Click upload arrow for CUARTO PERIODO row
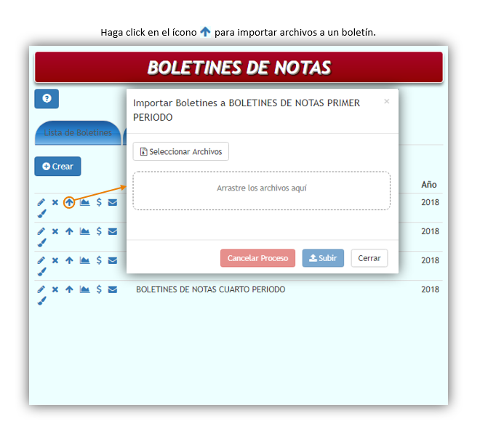Screen dimensions: 488x448 click(69, 289)
